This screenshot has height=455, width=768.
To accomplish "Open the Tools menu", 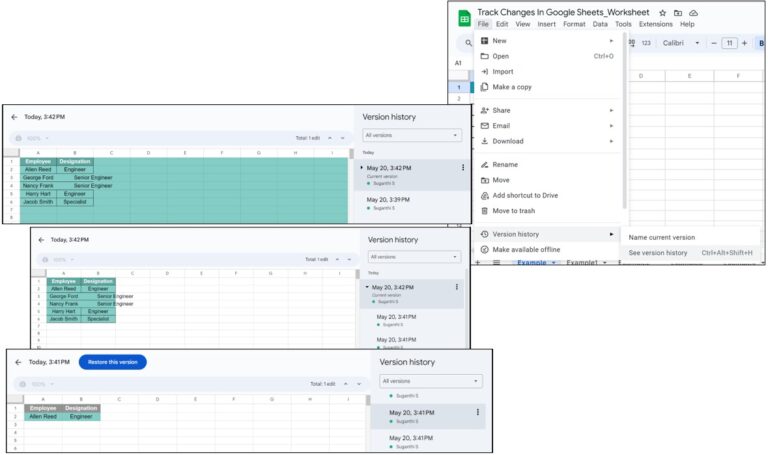I will pyautogui.click(x=623, y=24).
